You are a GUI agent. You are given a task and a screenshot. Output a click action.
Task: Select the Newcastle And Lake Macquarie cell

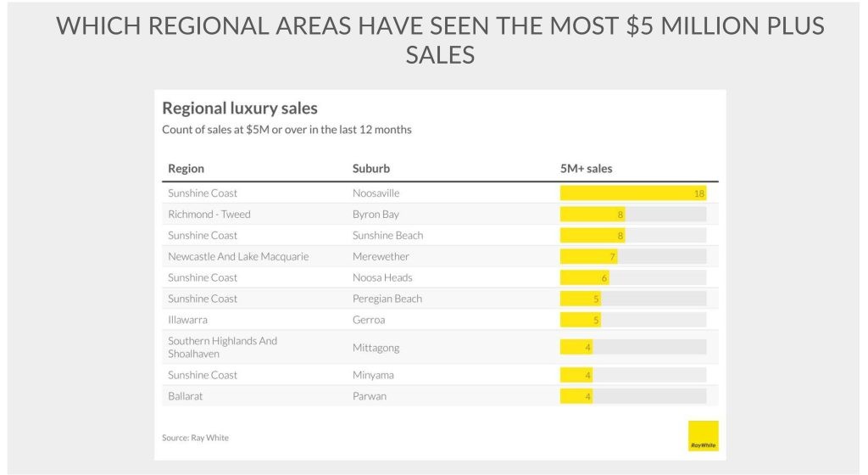click(238, 256)
